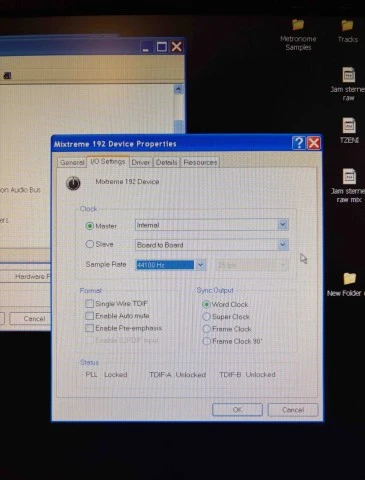
Task: Switch to the Driver tab
Action: coord(141,162)
